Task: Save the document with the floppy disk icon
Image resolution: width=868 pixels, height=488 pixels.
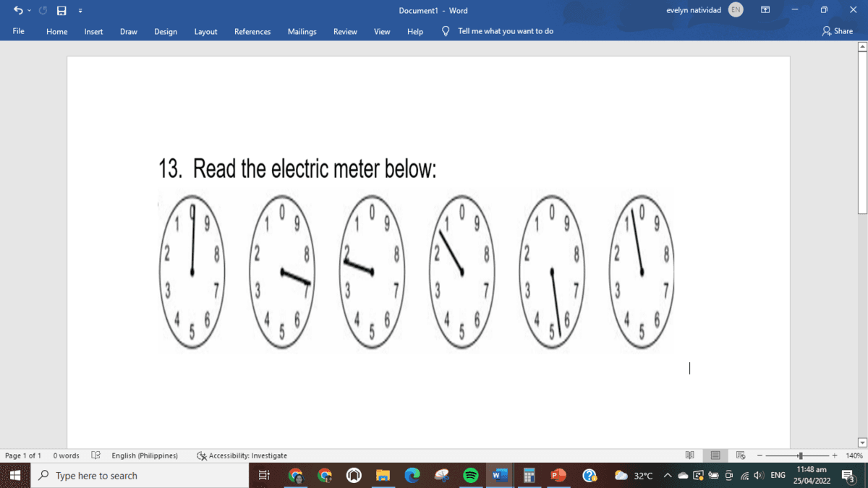Action: [61, 10]
